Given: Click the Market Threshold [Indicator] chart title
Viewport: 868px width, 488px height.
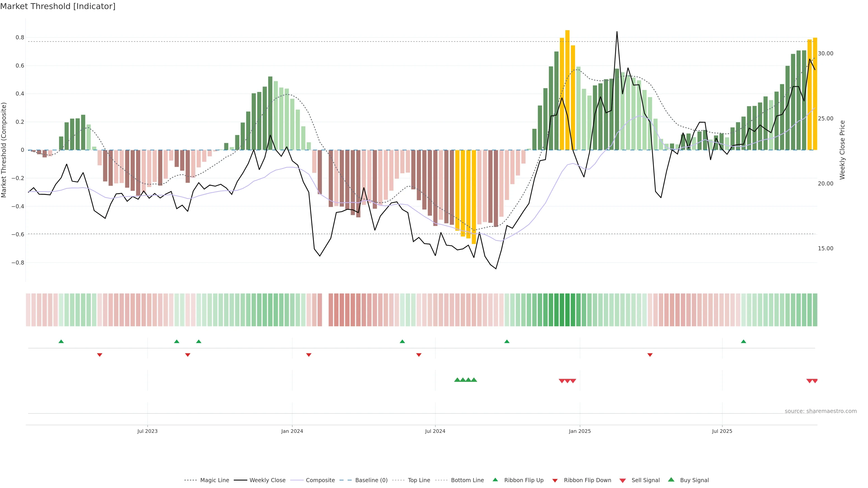Looking at the screenshot, I should [58, 6].
